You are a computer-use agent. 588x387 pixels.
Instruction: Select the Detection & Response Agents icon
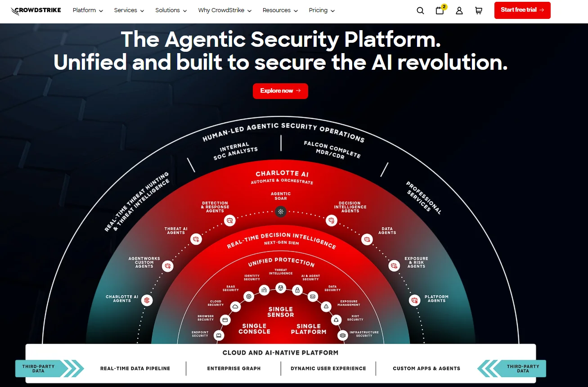pyautogui.click(x=230, y=220)
